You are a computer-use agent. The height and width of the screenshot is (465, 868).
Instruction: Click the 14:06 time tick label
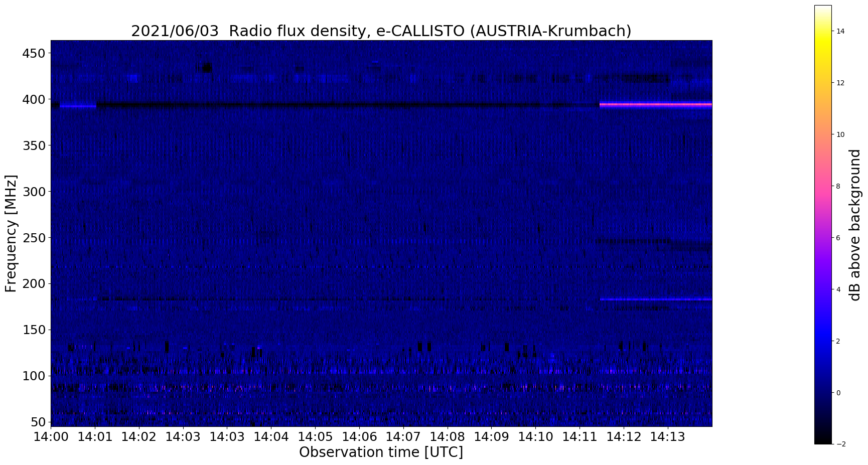[359, 436]
